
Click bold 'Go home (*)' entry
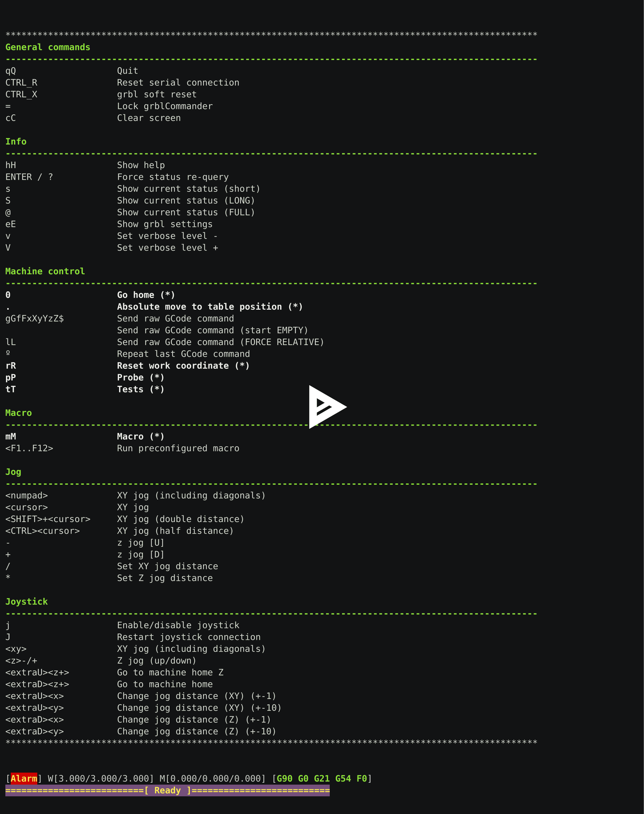(x=146, y=295)
